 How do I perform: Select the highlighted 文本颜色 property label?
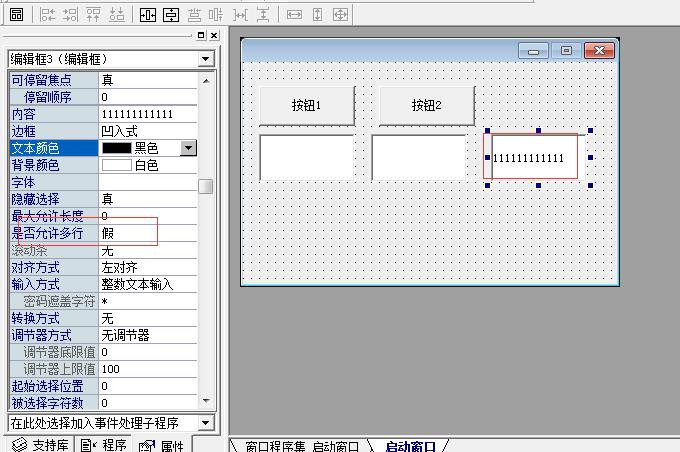(54, 148)
